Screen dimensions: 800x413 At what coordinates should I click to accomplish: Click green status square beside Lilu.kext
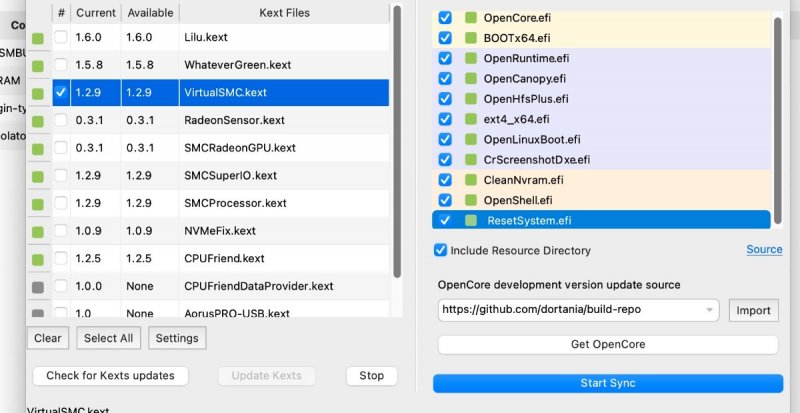pyautogui.click(x=38, y=39)
